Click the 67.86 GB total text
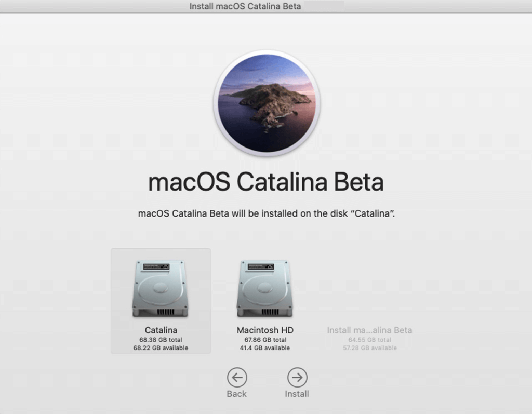The image size is (532, 414). (x=265, y=340)
